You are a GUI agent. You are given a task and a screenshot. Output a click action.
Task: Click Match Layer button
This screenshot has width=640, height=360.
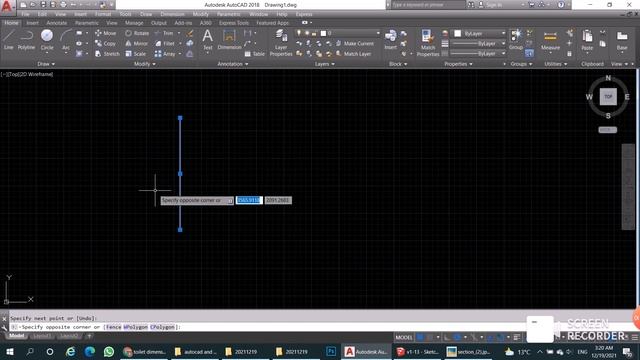[x=353, y=54]
